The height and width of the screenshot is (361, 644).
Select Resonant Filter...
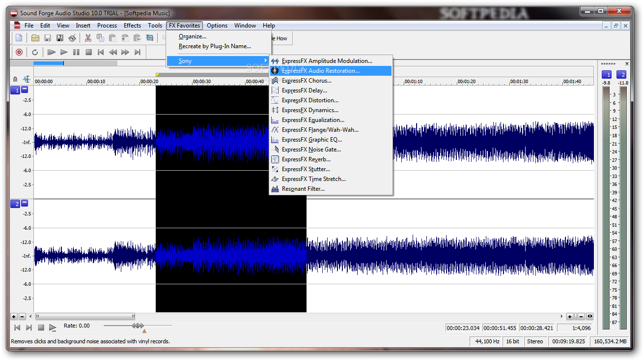(x=331, y=189)
